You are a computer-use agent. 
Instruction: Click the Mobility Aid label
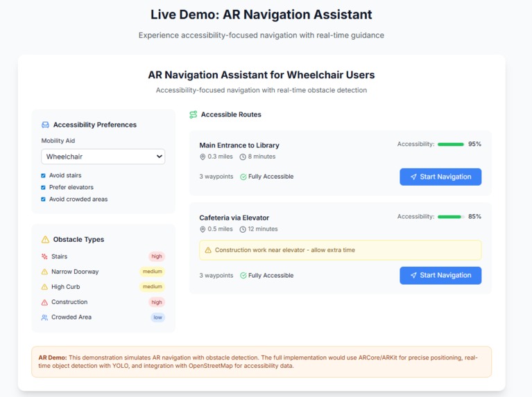[58, 141]
